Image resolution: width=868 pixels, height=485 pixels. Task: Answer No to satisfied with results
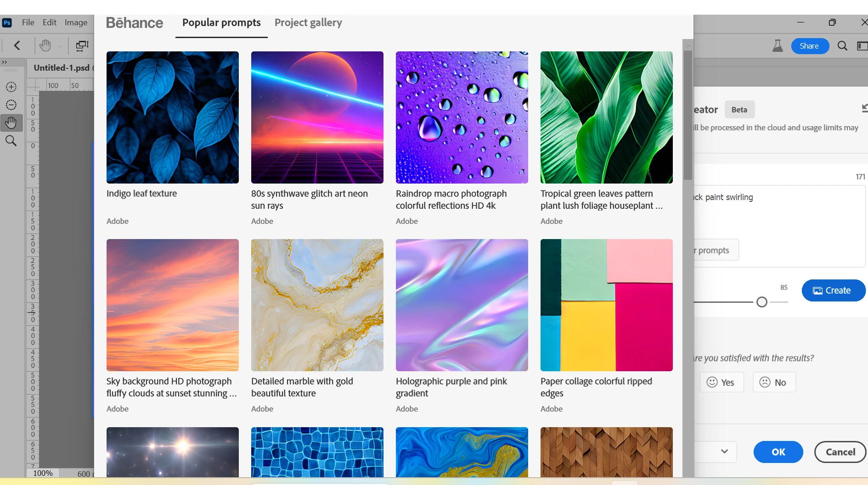pos(774,382)
